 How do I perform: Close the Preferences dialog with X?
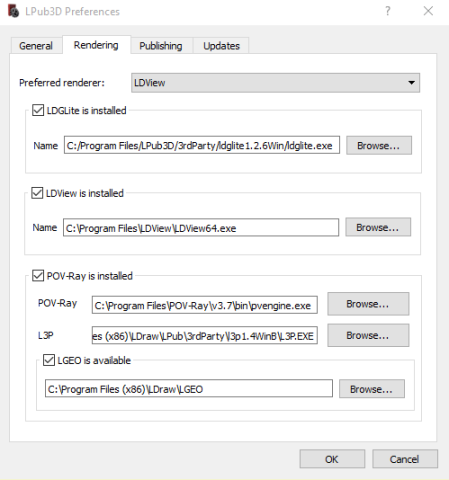coord(428,11)
